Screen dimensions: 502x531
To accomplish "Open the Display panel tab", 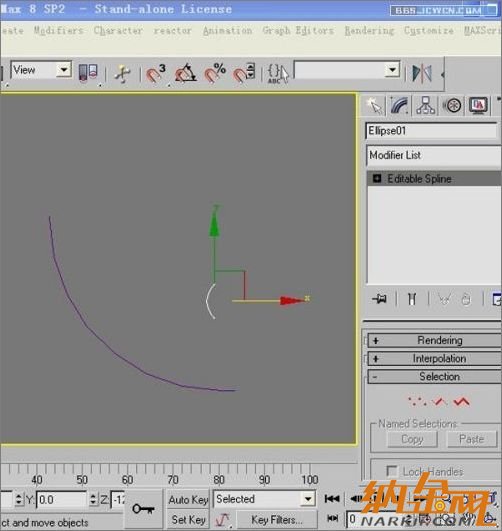I will pos(478,105).
